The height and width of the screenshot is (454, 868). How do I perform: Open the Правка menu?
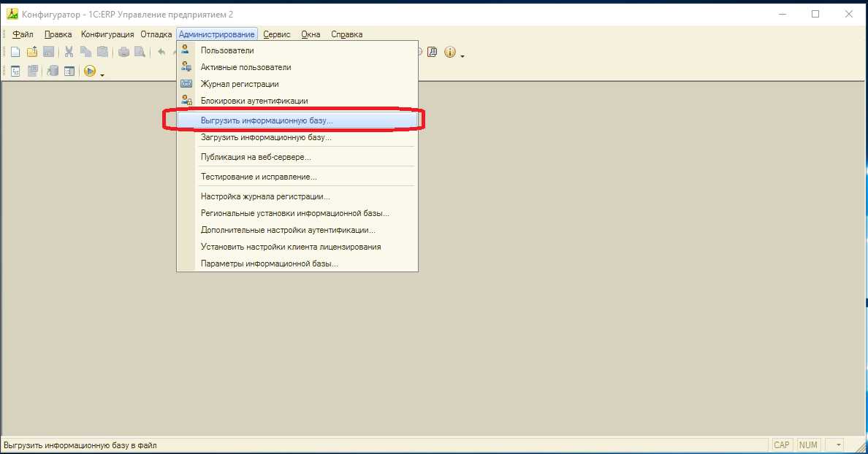pyautogui.click(x=58, y=34)
